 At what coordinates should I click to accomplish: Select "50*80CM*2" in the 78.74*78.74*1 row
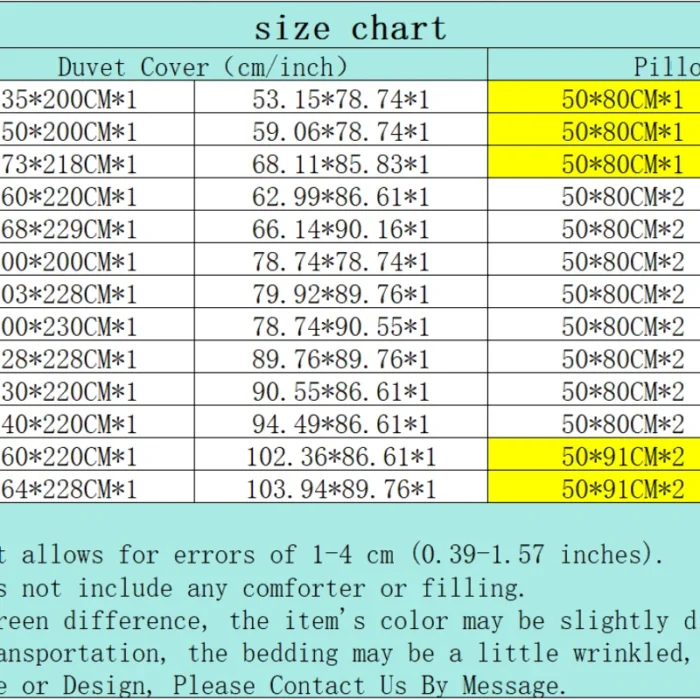tap(622, 262)
